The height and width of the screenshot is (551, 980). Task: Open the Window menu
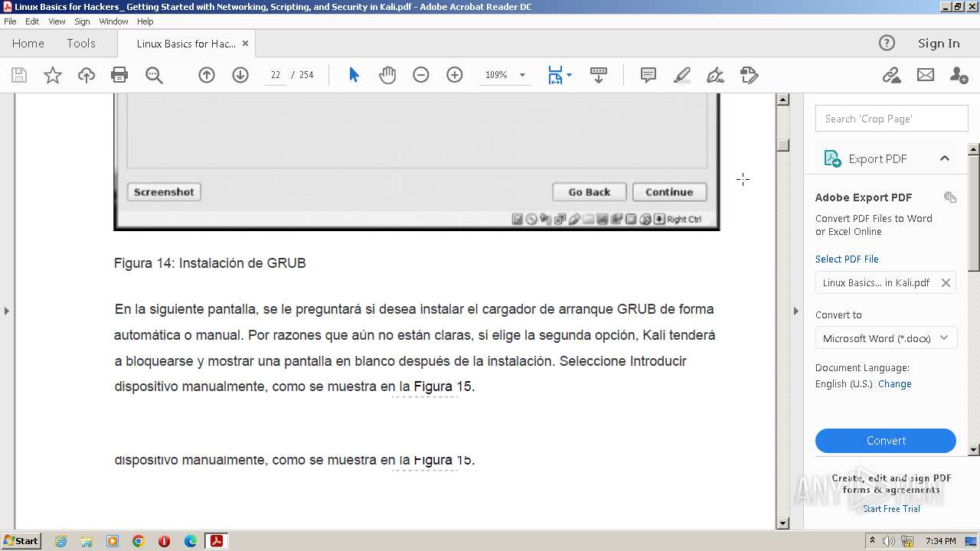pyautogui.click(x=113, y=21)
